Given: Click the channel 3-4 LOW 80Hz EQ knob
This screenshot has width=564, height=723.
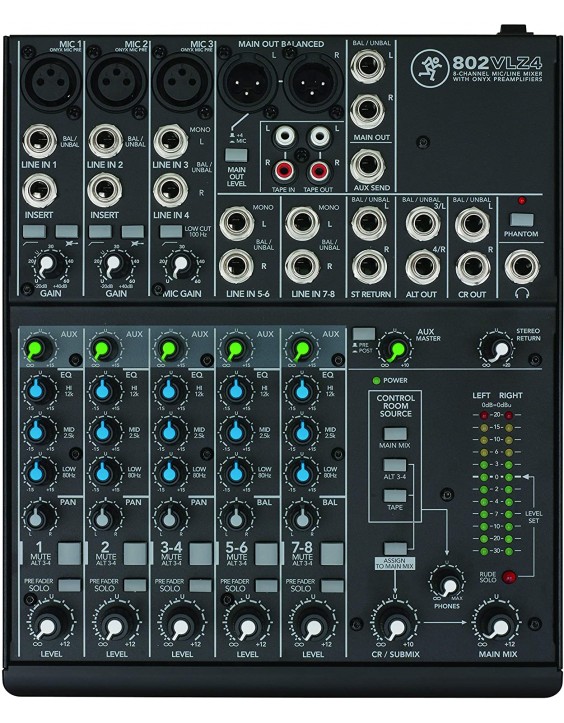Looking at the screenshot, I should (169, 473).
